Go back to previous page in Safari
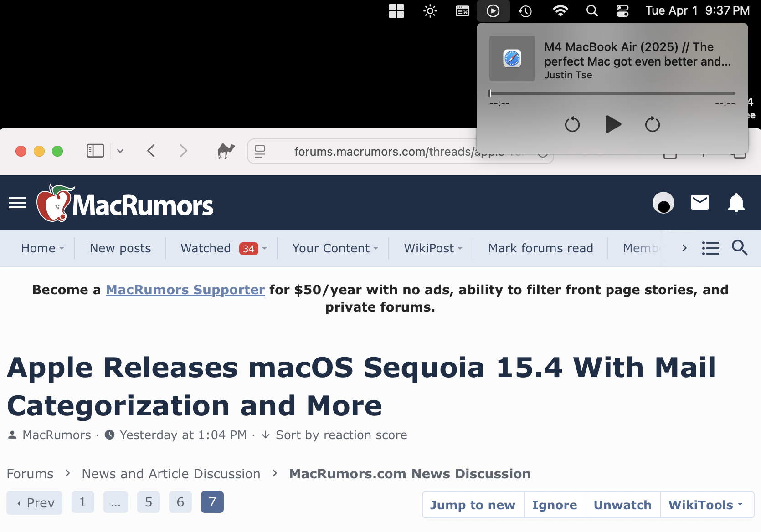 click(151, 151)
